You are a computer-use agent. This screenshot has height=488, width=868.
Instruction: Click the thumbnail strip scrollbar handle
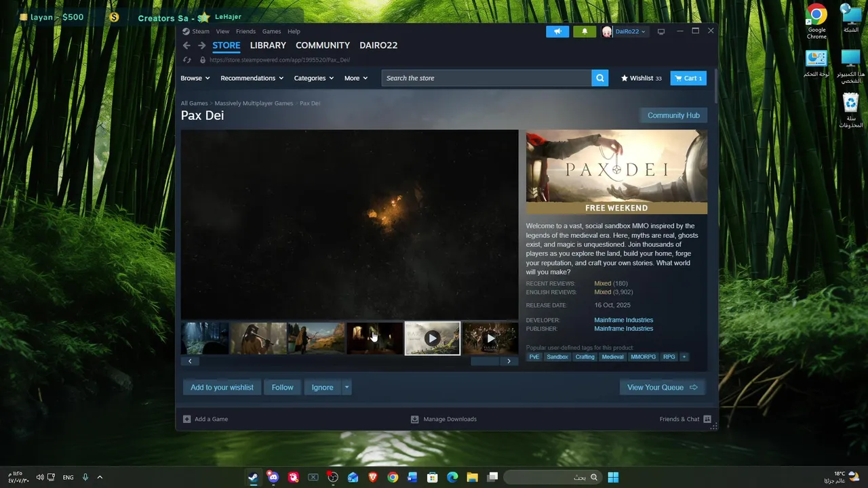484,361
